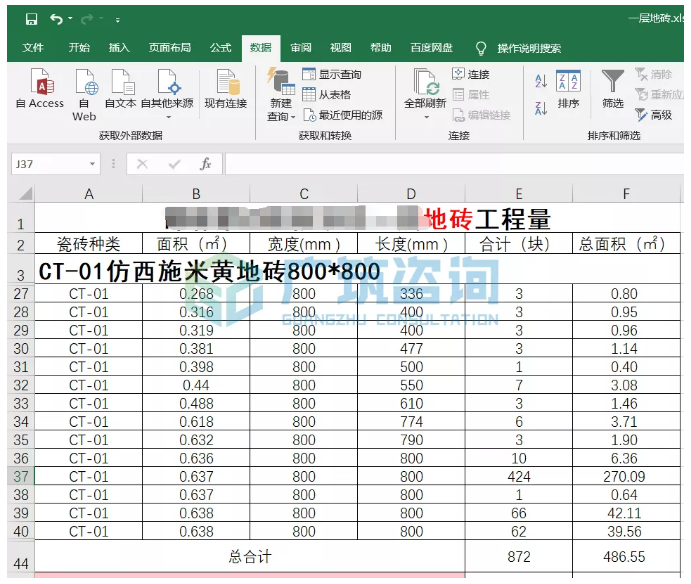Import data 自 Access

tap(40, 89)
